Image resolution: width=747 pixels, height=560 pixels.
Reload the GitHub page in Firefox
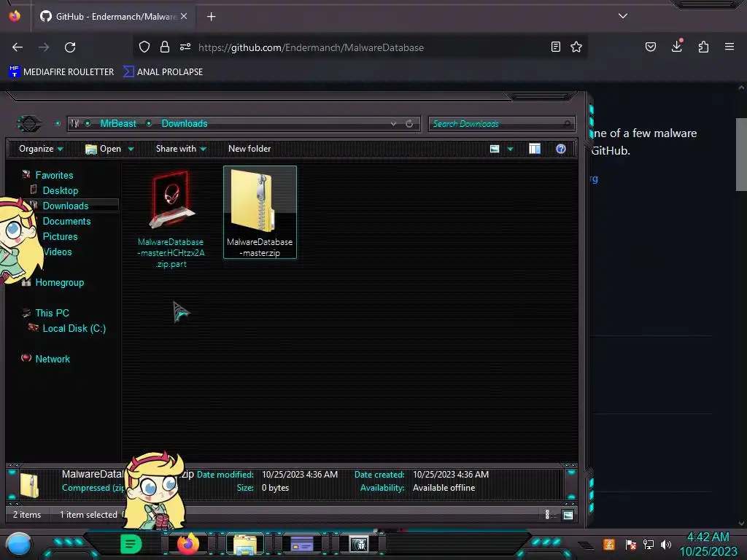point(70,47)
